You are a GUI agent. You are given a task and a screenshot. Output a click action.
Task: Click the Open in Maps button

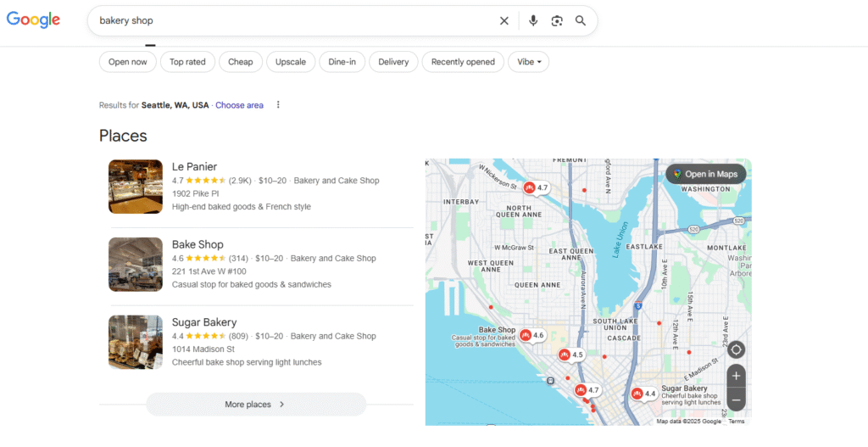706,174
